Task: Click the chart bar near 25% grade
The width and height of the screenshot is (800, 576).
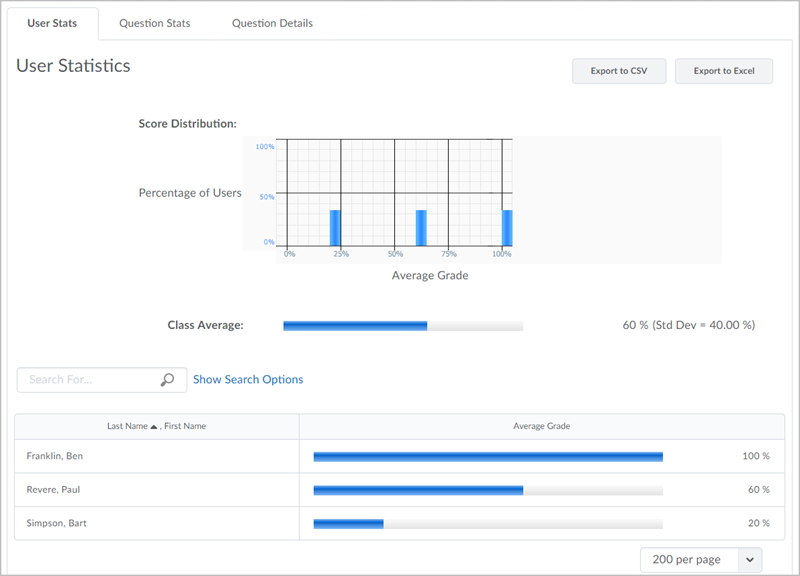Action: point(335,228)
